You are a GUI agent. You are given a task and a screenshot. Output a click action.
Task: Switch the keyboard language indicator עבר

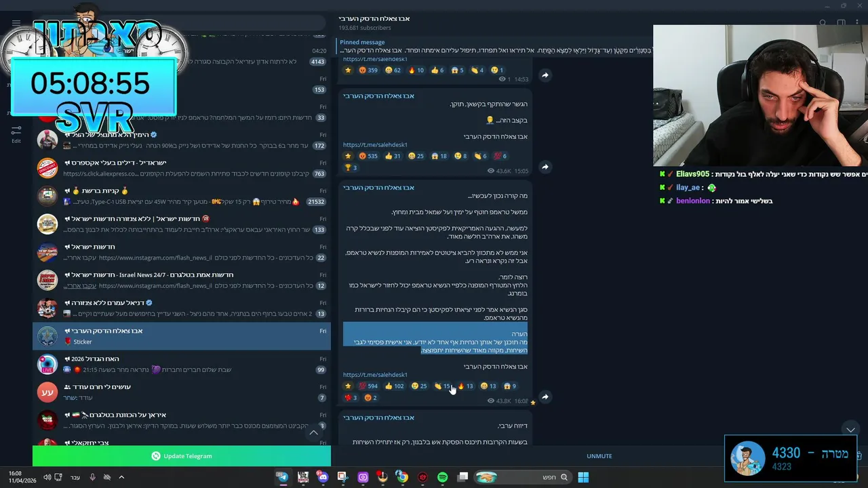[75, 477]
